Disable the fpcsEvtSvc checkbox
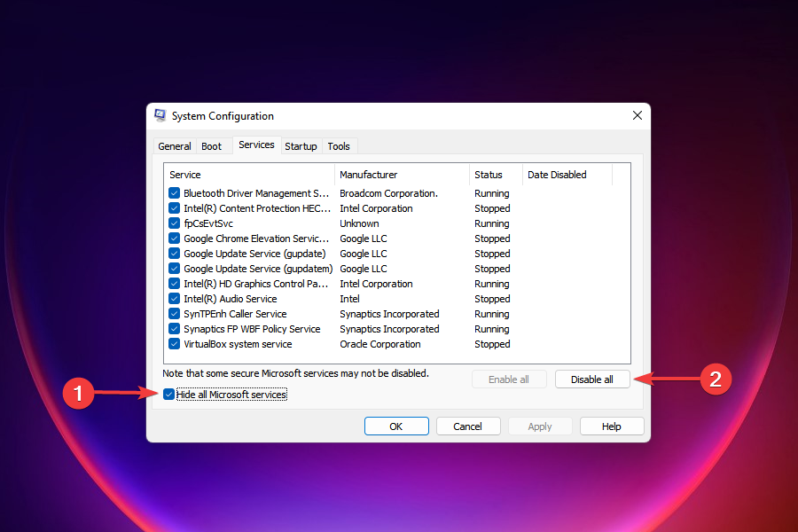Viewport: 798px width, 532px height. pos(174,223)
